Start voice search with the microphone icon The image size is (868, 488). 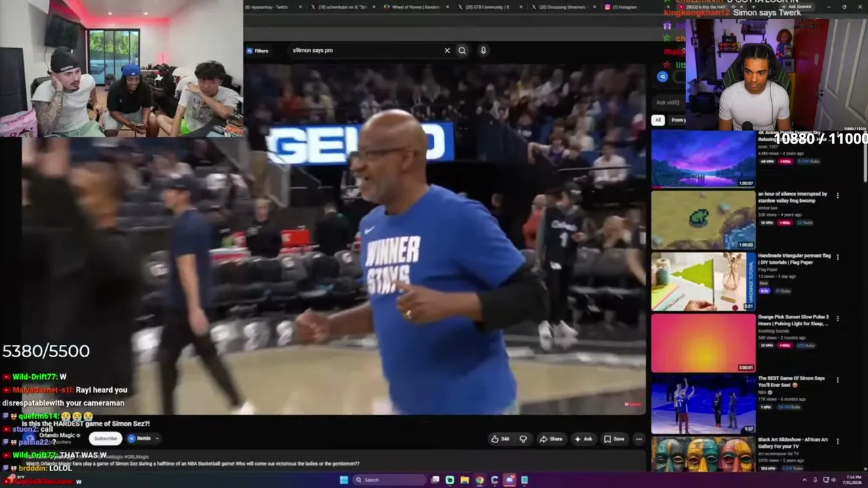483,50
